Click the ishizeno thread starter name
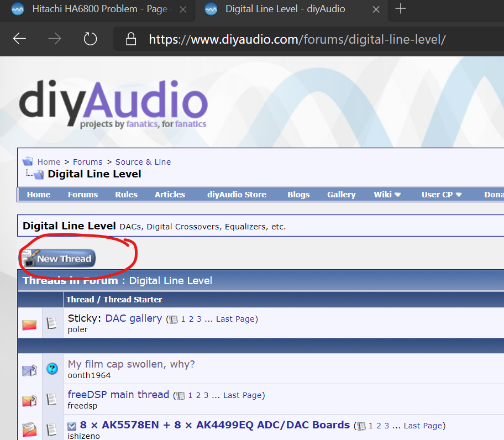Screen dimensions: 504x440 tap(83, 436)
